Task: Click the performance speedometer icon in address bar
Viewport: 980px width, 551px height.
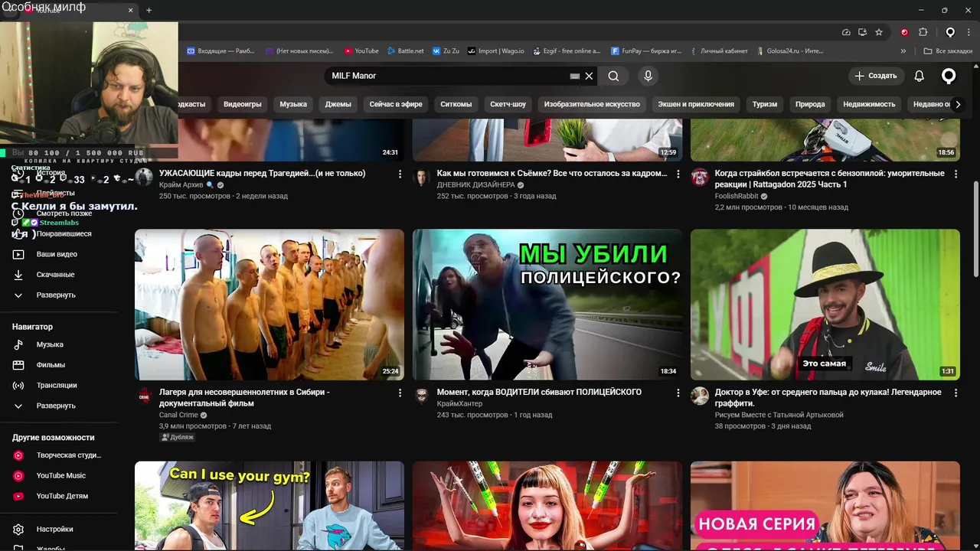Action: point(846,32)
